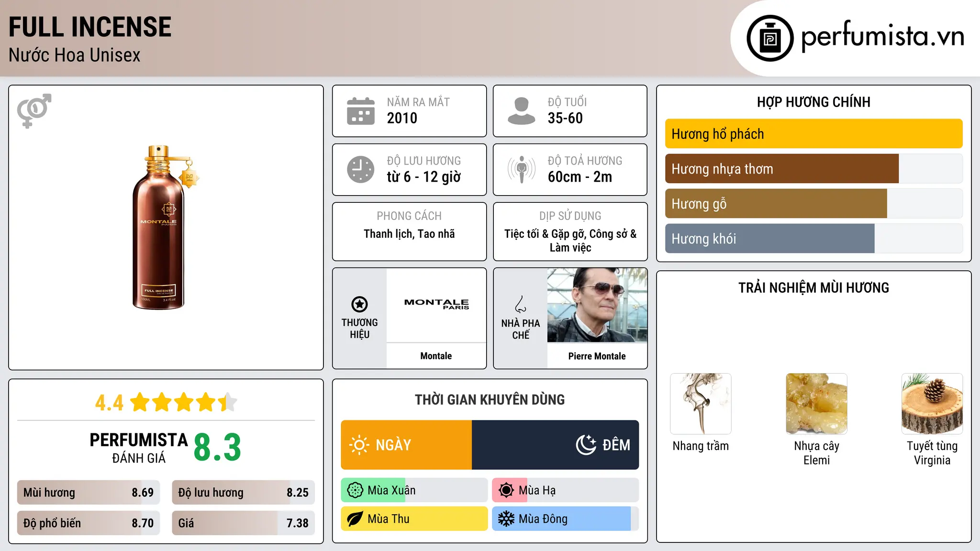
Task: Click the Mùa Đông season bar
Action: click(x=566, y=519)
